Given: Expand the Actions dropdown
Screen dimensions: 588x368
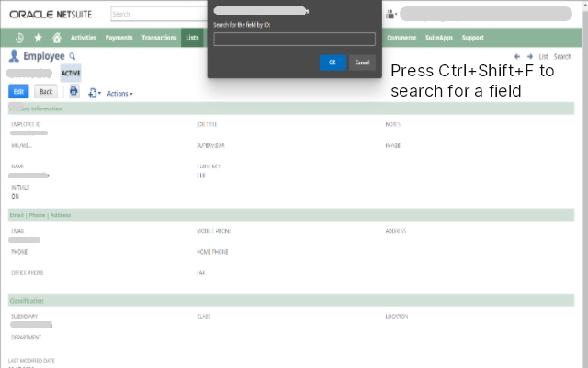Looking at the screenshot, I should point(119,94).
